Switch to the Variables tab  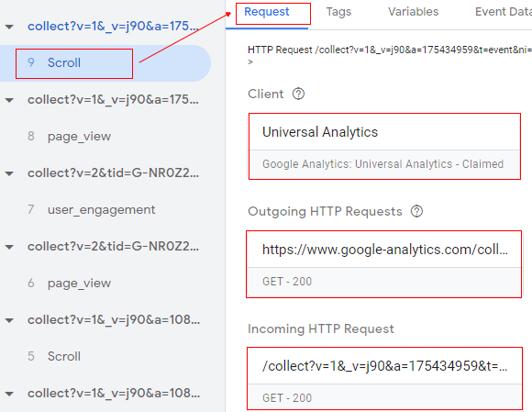coord(414,12)
